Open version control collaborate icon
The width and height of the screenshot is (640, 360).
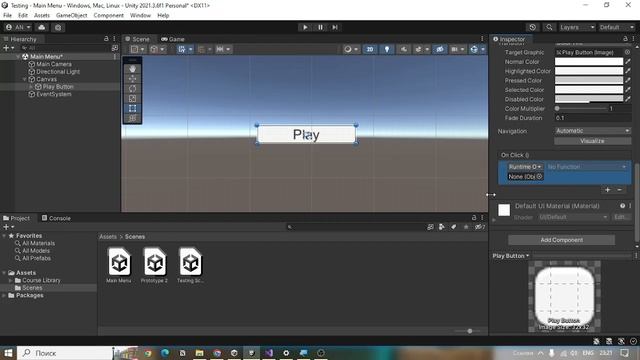coord(58,27)
